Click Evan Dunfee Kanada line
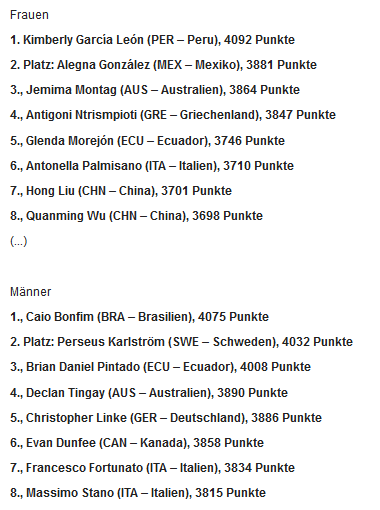 point(137,443)
